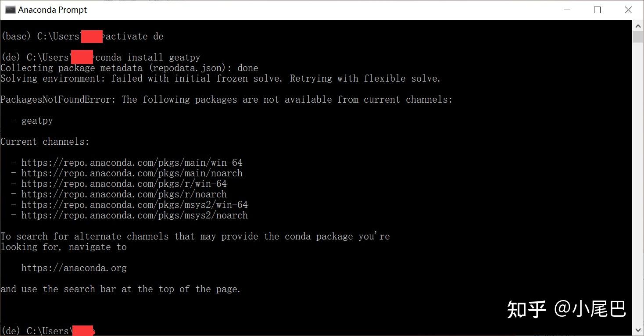
Task: Click the Anaconda Prompt window icon
Action: tap(10, 10)
